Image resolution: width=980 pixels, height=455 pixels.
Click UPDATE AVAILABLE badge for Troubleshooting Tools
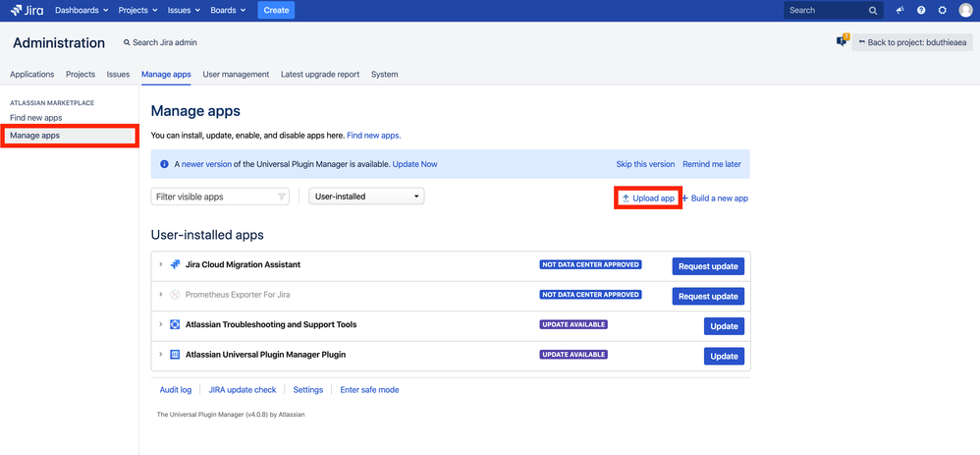573,325
